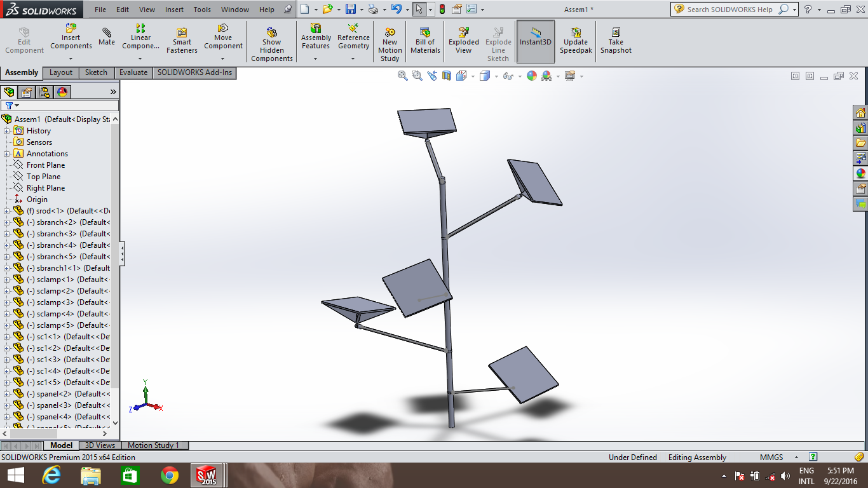Click the Edit Appearance color sphere icon

pyautogui.click(x=531, y=76)
